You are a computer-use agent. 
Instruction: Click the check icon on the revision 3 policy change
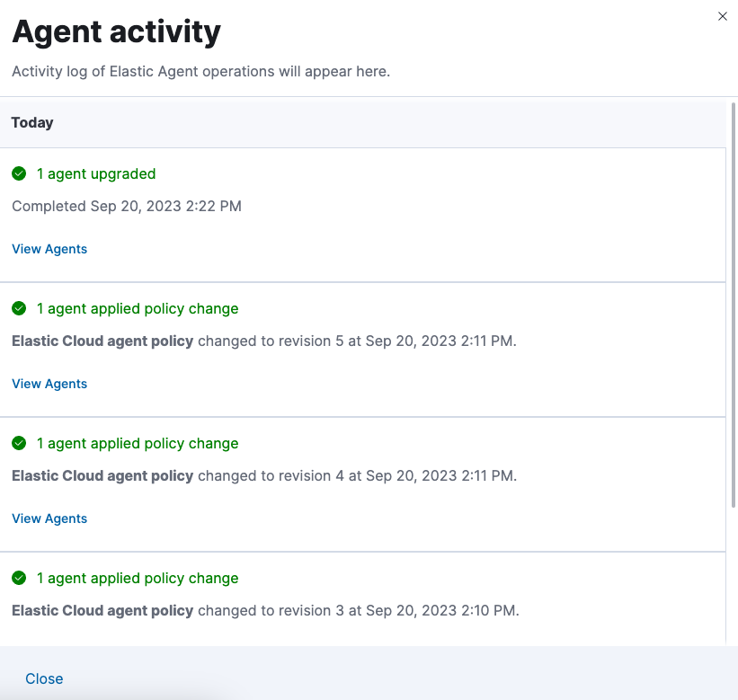(x=18, y=578)
